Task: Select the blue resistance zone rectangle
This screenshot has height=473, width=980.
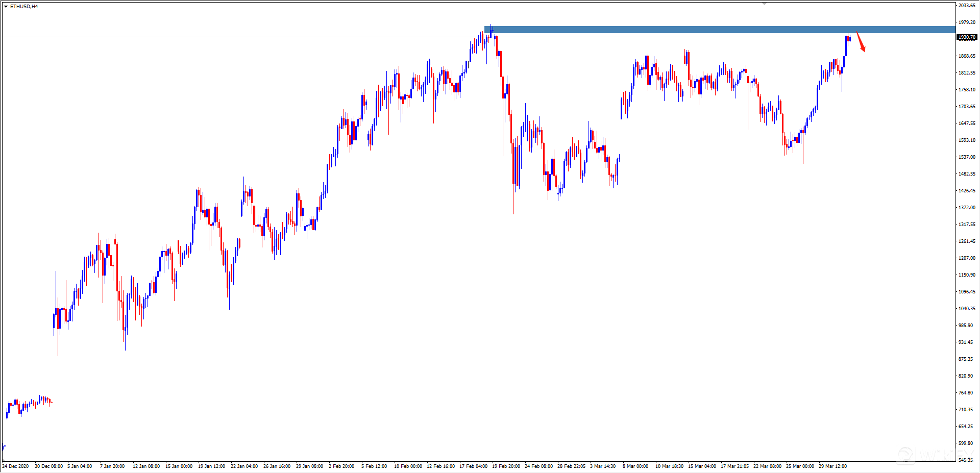Action: (715, 30)
